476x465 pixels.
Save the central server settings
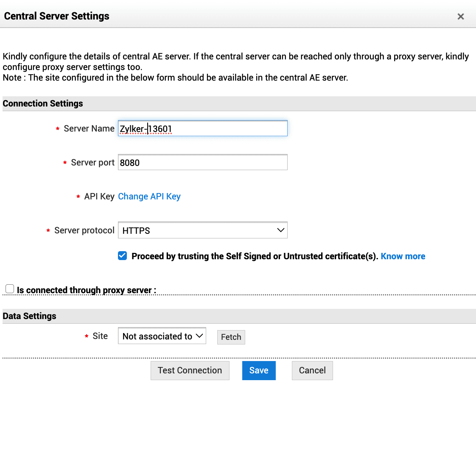(259, 370)
